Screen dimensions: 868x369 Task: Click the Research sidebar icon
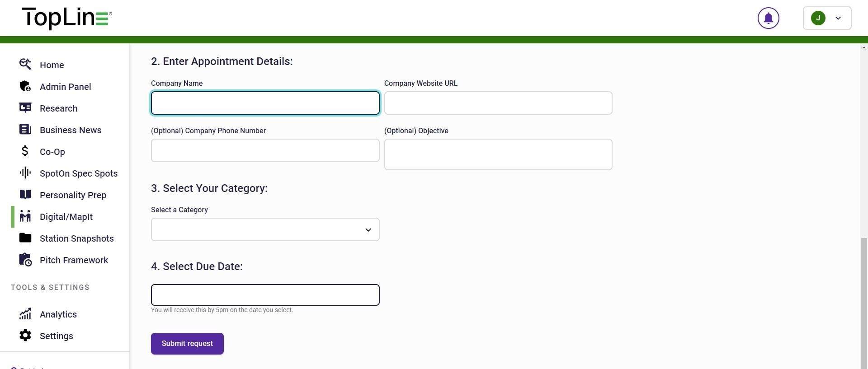tap(25, 108)
